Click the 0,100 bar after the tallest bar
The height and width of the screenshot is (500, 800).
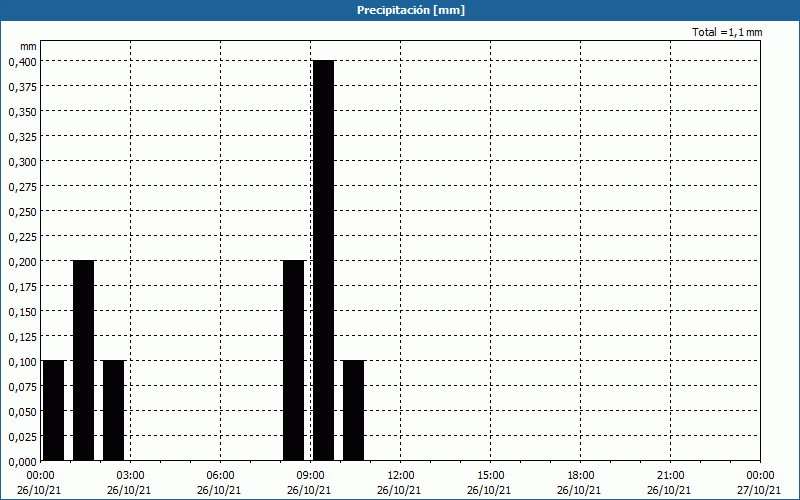coord(354,410)
